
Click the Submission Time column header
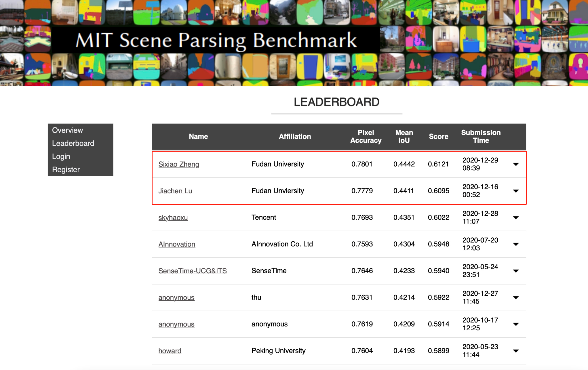click(481, 137)
